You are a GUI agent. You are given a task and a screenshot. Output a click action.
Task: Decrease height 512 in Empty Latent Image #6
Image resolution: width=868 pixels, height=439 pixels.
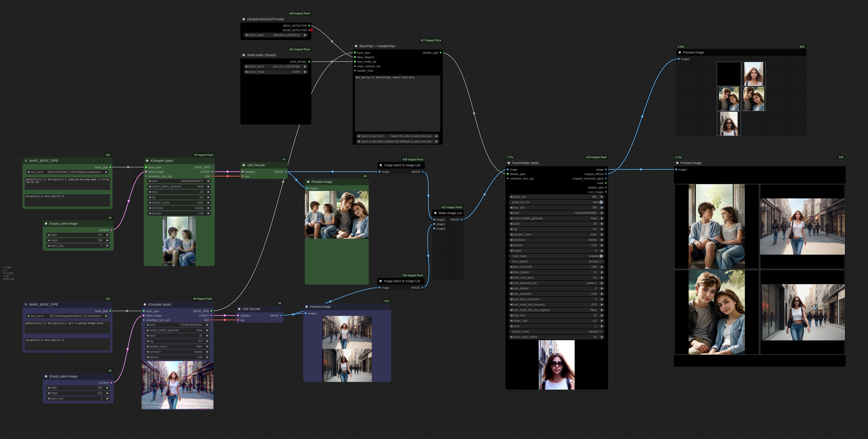click(x=49, y=393)
